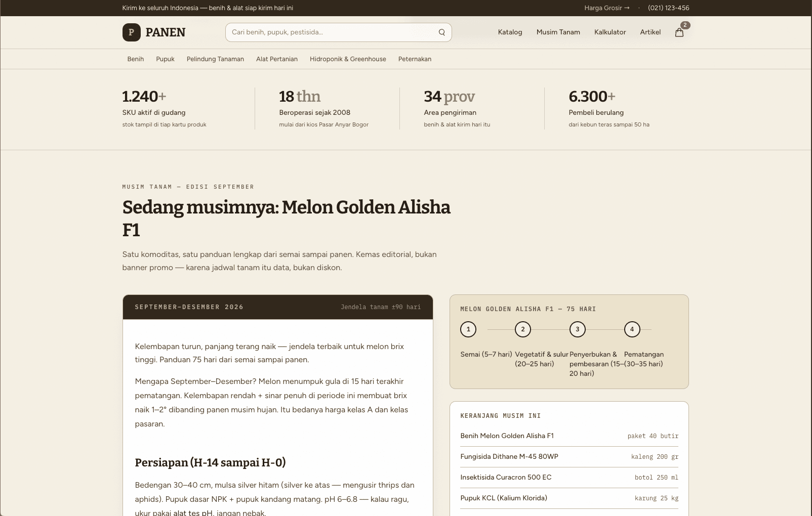Click the 18 thn statistic

pyautogui.click(x=300, y=97)
